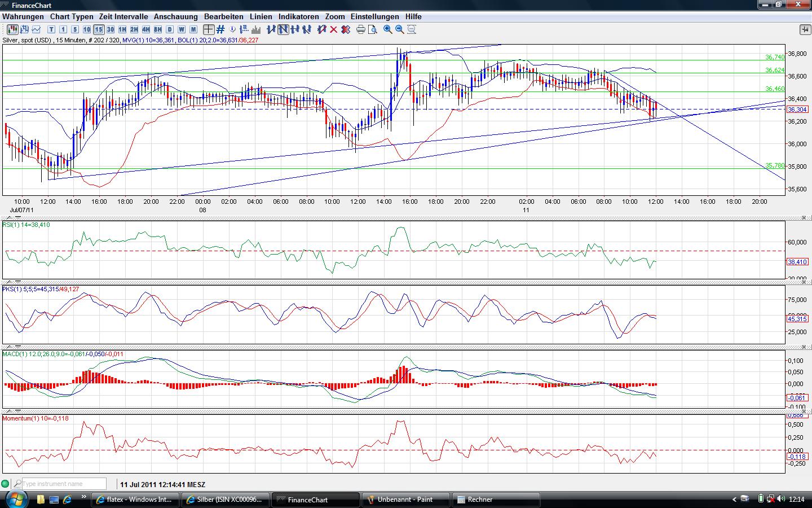Click the print chart icon
Viewport: 812px width, 508px height.
pos(361,29)
